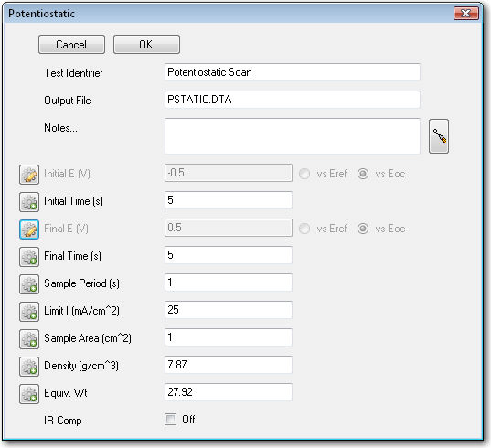491x448 pixels.
Task: Click the gear icon next to Initial Time (s)
Action: (x=29, y=202)
